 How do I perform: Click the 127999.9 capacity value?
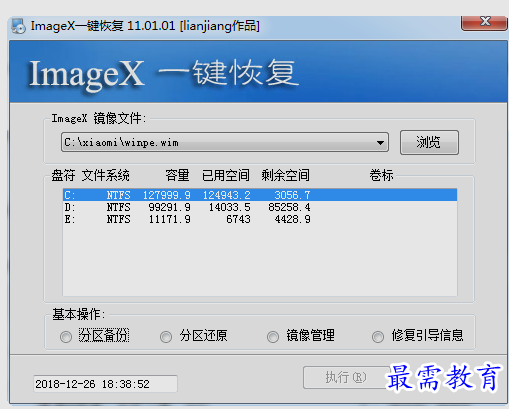click(x=167, y=195)
